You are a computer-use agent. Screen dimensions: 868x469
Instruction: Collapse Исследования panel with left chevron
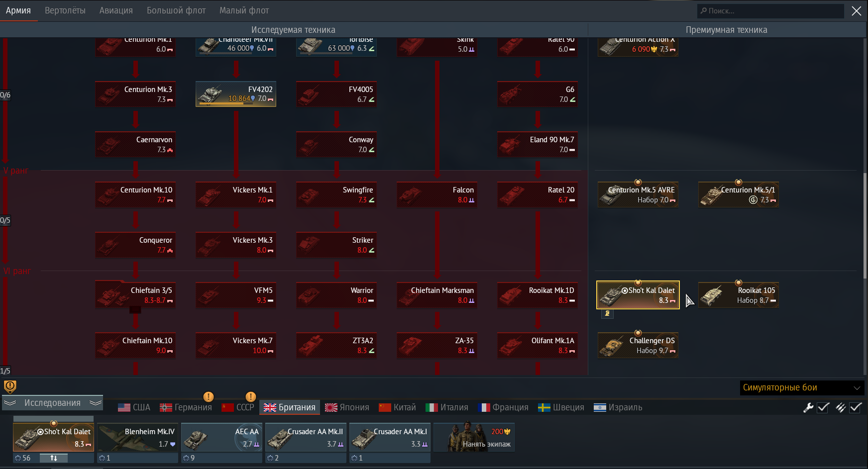point(10,403)
